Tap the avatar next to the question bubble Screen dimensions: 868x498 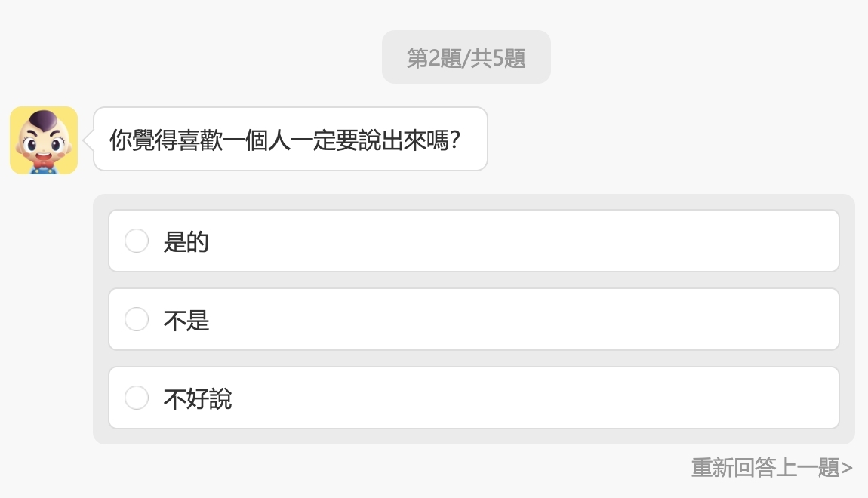(x=43, y=139)
